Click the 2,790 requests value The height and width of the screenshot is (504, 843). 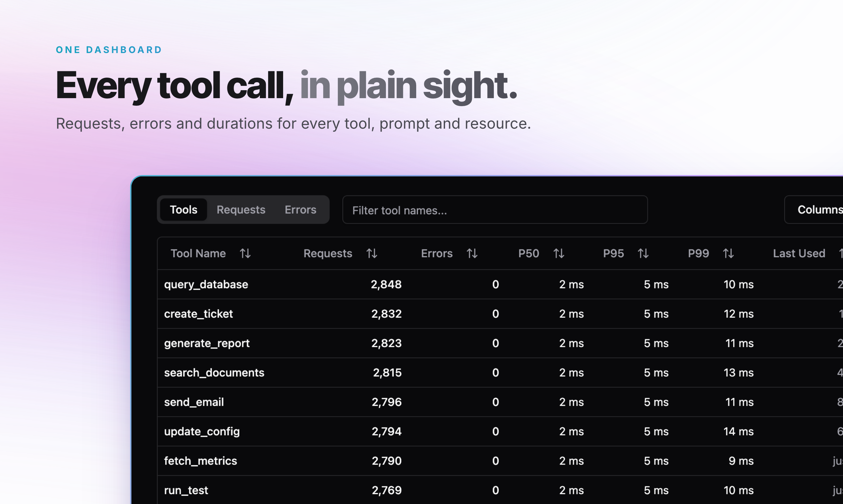coord(387,461)
